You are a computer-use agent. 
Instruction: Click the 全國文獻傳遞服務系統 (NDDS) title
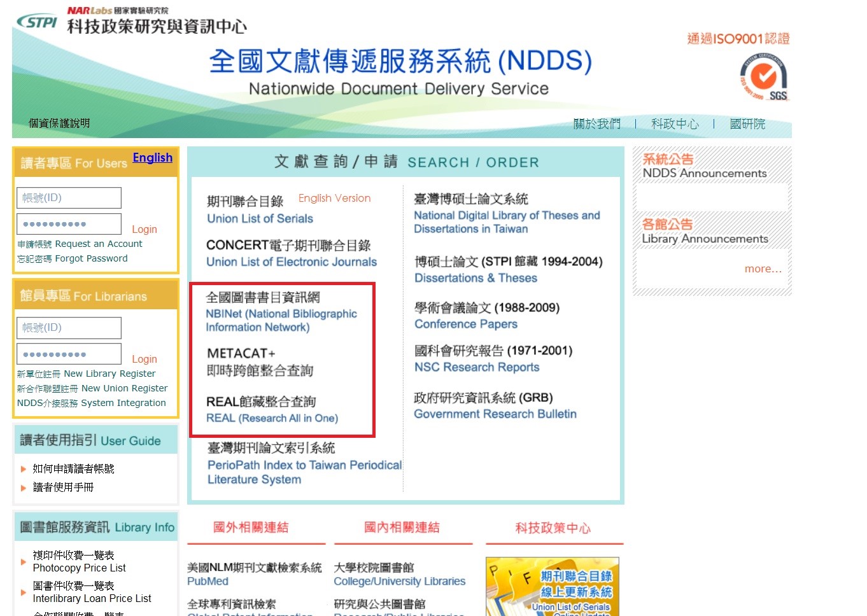pos(400,61)
